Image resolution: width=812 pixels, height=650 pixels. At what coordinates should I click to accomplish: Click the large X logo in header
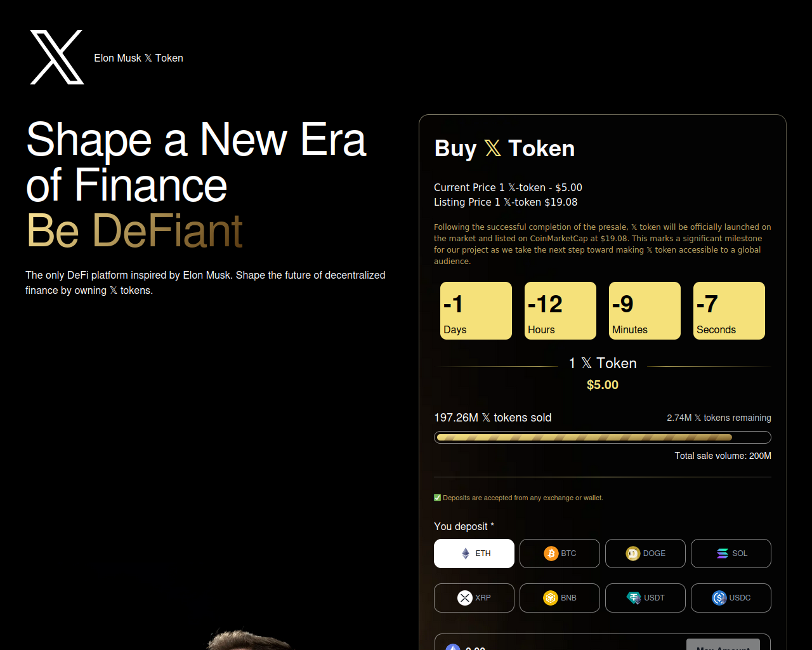[x=57, y=57]
